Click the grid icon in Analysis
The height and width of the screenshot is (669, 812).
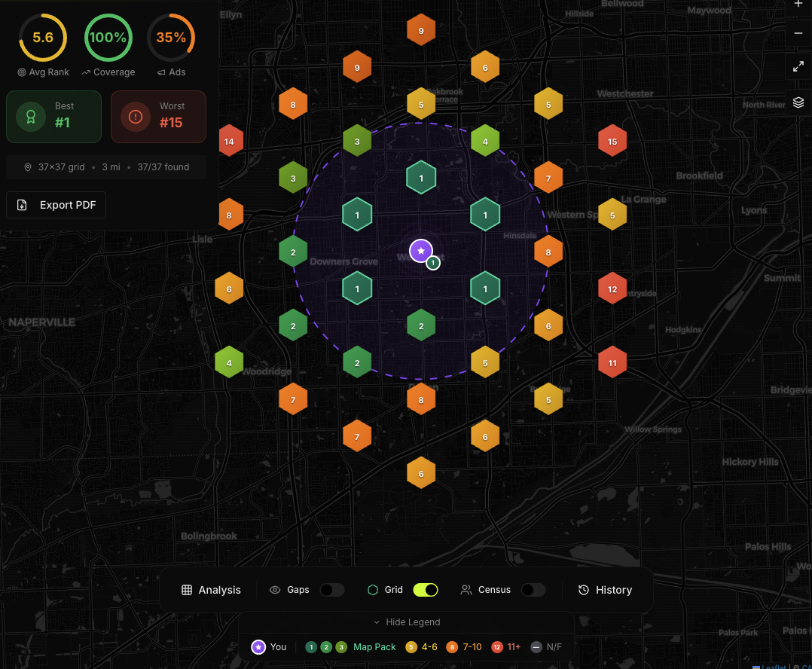pos(187,590)
